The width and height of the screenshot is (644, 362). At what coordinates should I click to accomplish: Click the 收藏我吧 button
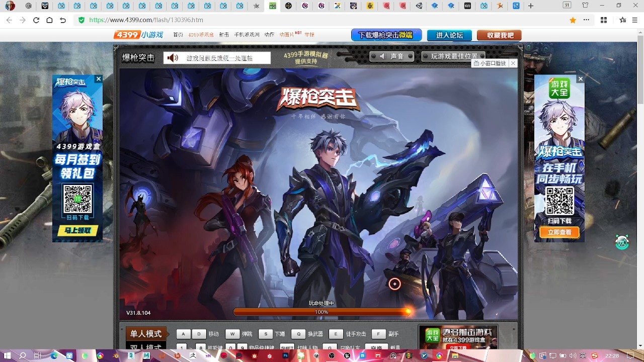500,35
